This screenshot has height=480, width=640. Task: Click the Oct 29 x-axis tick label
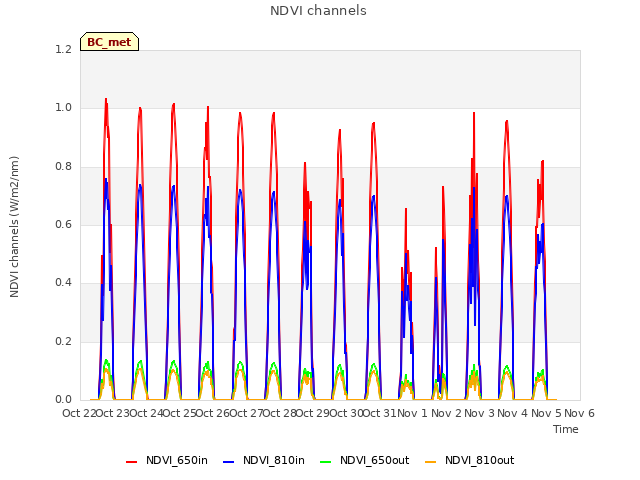click(x=313, y=413)
